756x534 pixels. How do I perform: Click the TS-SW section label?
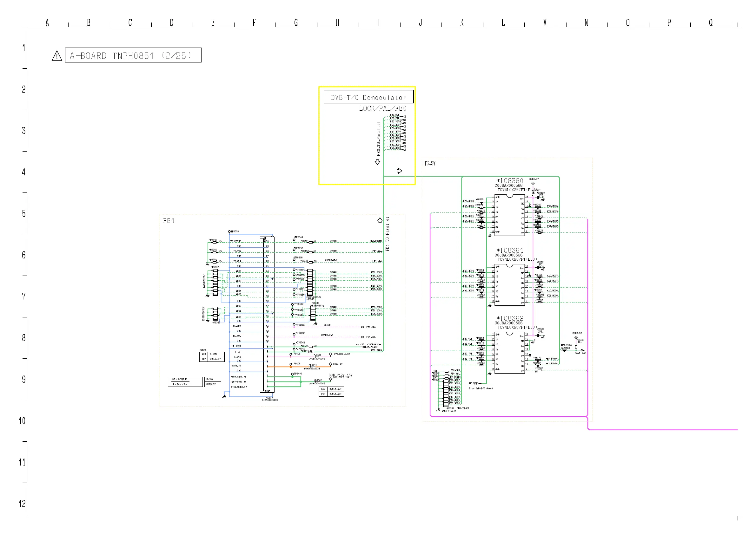[x=430, y=164]
